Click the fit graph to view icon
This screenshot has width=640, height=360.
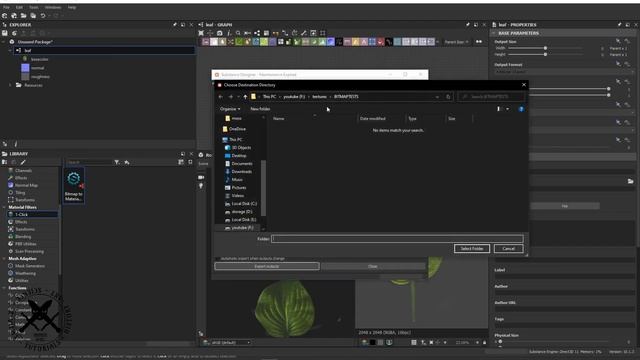(x=201, y=33)
